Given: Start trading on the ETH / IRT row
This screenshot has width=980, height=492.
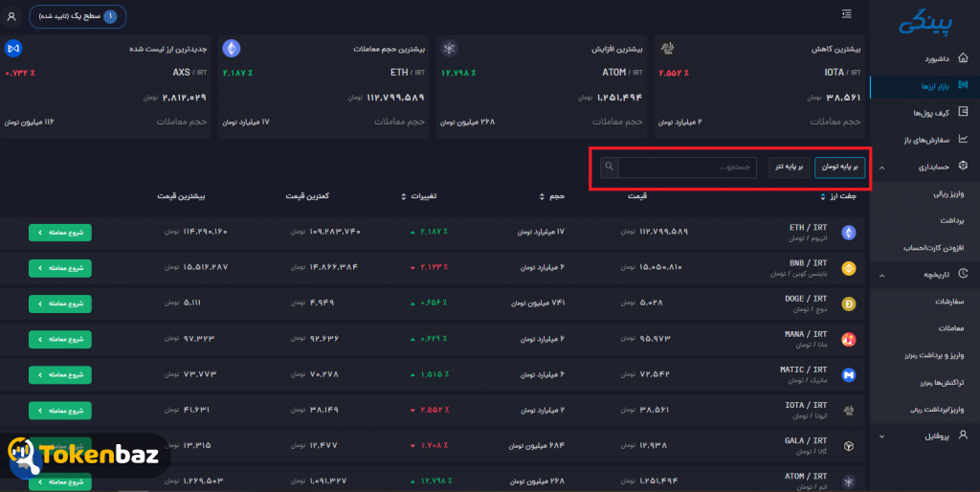Looking at the screenshot, I should tap(60, 233).
